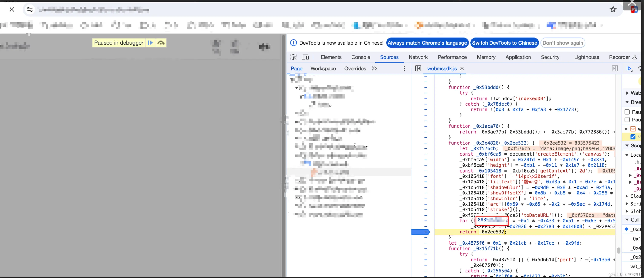Image resolution: width=644 pixels, height=278 pixels.
Task: Expand the Script scope
Action: point(627,204)
